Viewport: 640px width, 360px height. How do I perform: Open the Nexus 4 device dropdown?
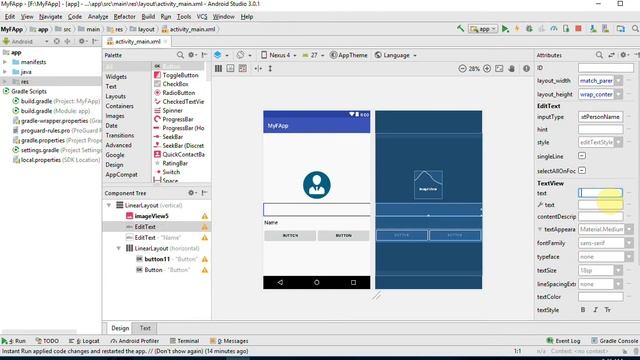pyautogui.click(x=278, y=55)
